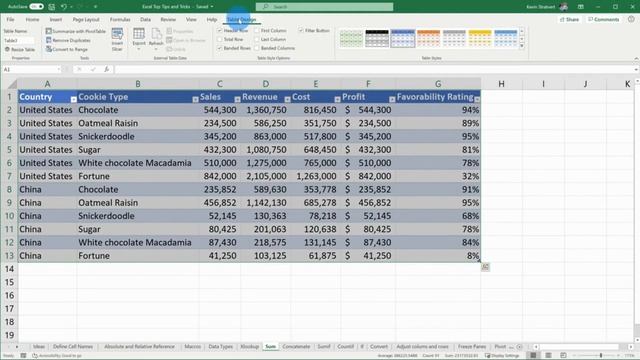Switch to Normal view in status bar
This screenshot has height=360, width=640.
[533, 356]
